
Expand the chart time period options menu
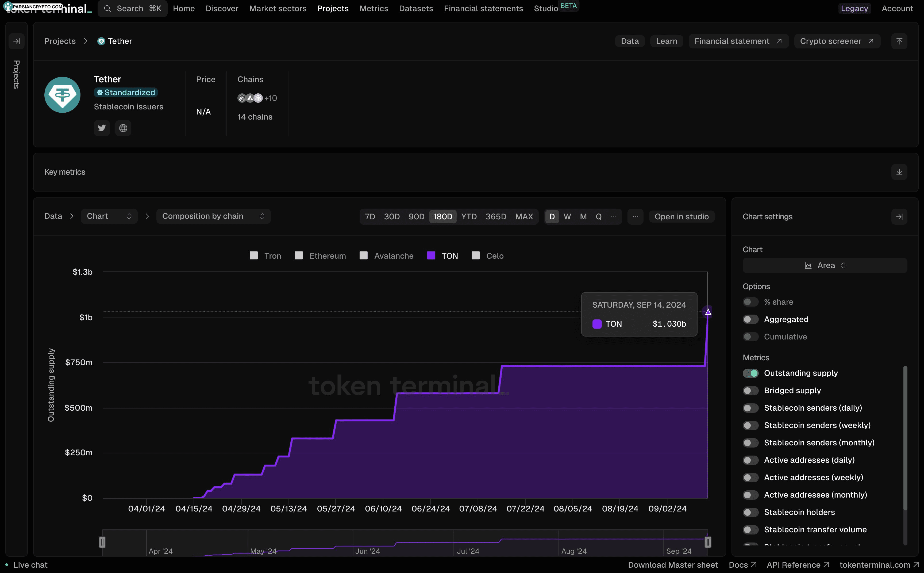[634, 216]
